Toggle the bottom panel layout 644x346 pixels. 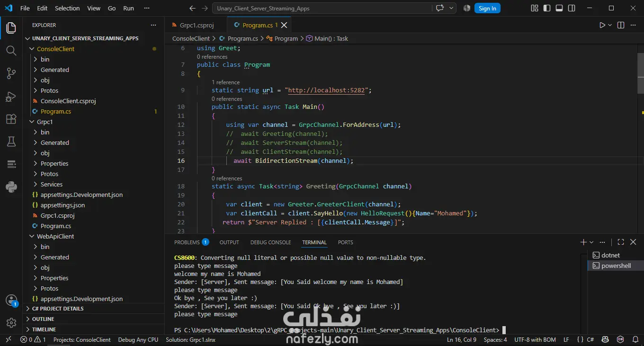559,8
